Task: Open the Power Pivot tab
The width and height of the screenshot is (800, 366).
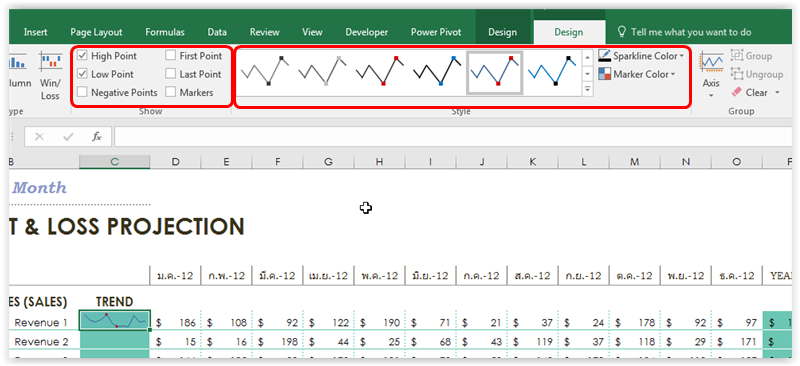Action: pos(436,32)
